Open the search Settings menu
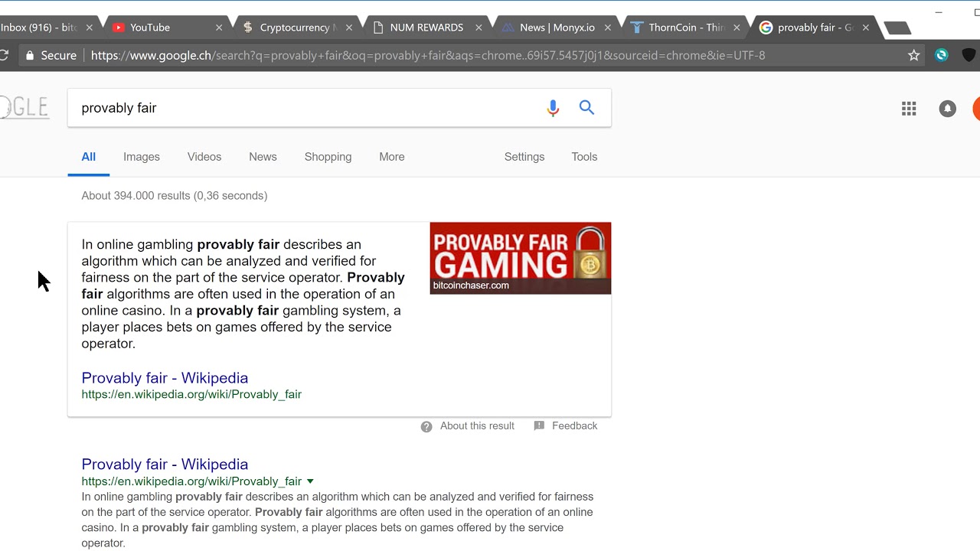The width and height of the screenshot is (980, 551). (524, 157)
